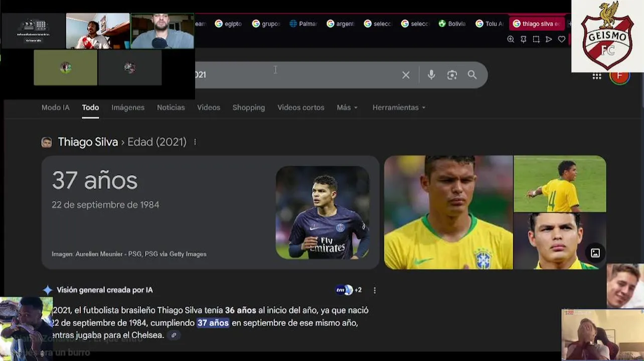Select the dark gray avatar call tile
Viewport: 644px width, 361px height.
pos(130,68)
